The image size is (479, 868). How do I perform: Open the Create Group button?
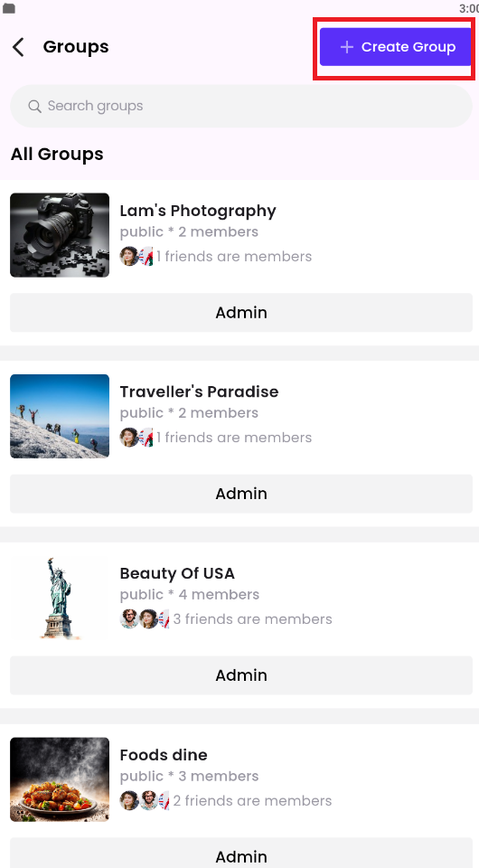(x=395, y=47)
